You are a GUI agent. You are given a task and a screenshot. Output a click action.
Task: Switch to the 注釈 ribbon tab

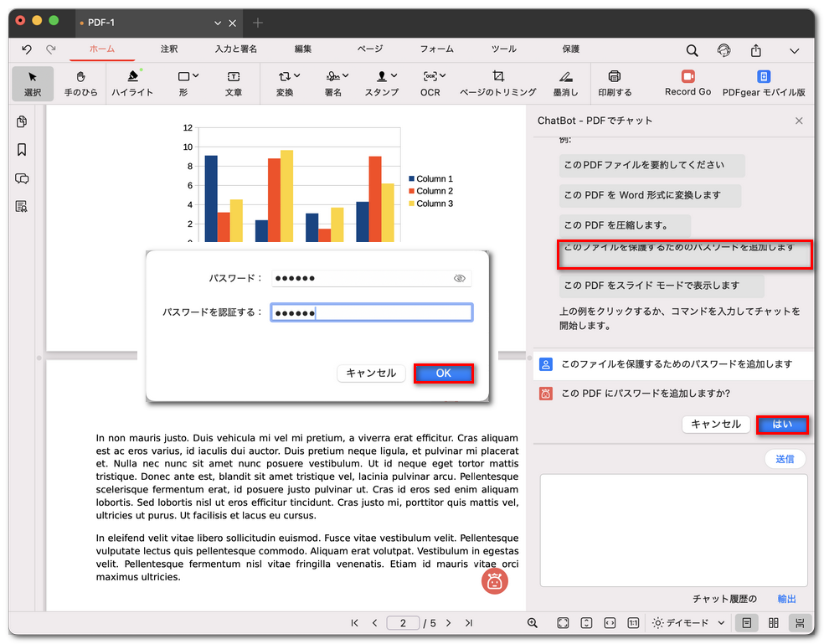(168, 49)
